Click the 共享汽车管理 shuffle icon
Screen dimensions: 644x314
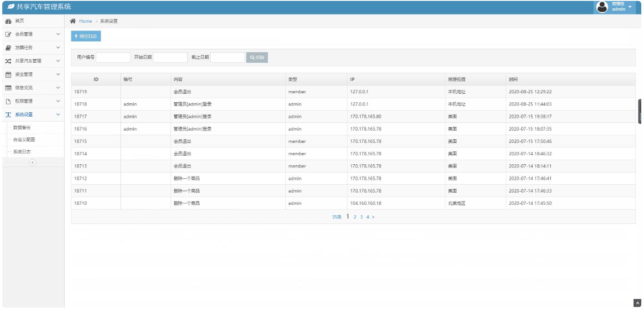(x=9, y=61)
